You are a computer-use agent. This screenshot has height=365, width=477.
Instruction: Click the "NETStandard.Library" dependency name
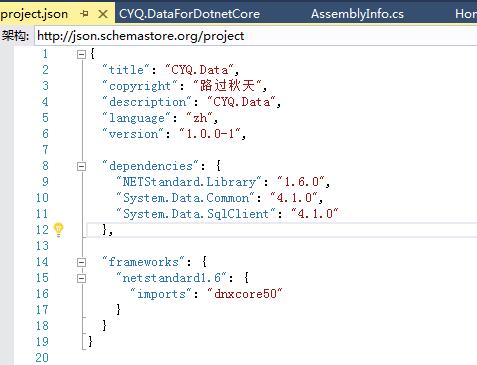point(188,182)
